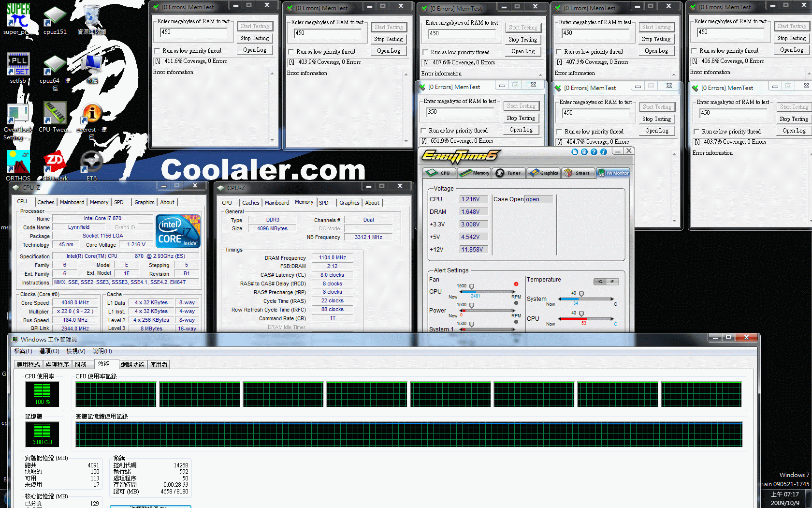Screen dimensions: 812x508
Task: Open the 檢視(V) menu in Task Manager
Action: (x=76, y=351)
